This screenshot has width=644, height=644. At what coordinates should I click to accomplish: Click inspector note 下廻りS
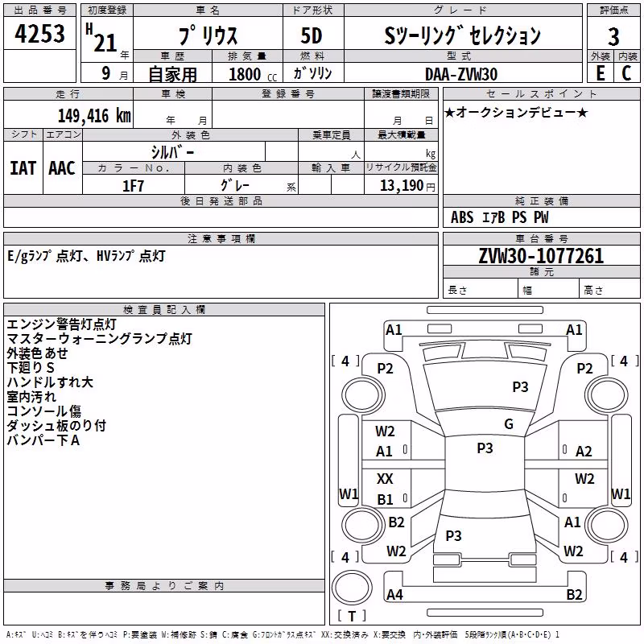[x=31, y=367]
